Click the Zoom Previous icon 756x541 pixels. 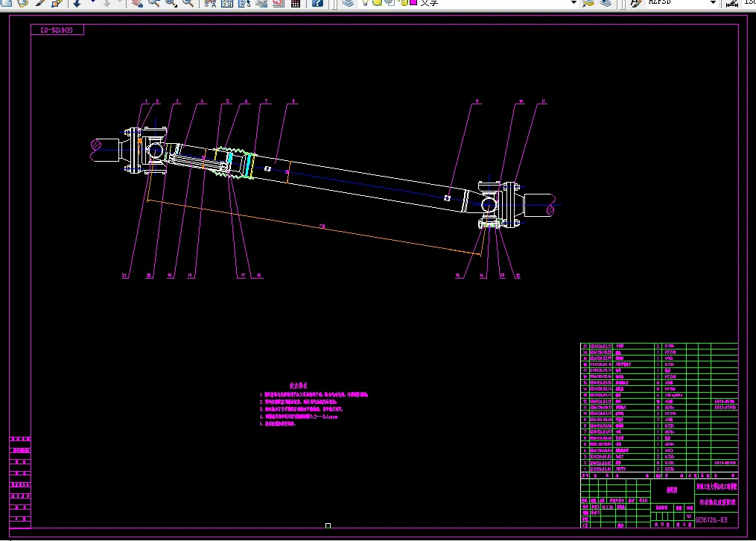tap(188, 3)
